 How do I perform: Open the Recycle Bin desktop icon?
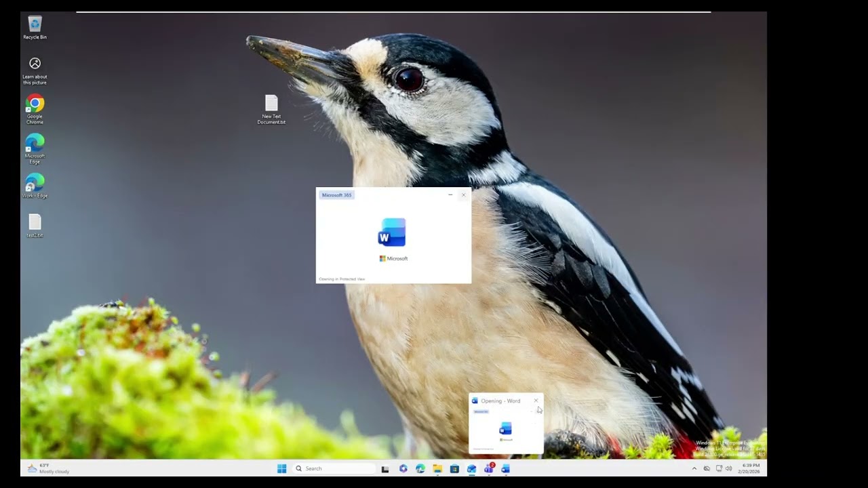coord(35,28)
